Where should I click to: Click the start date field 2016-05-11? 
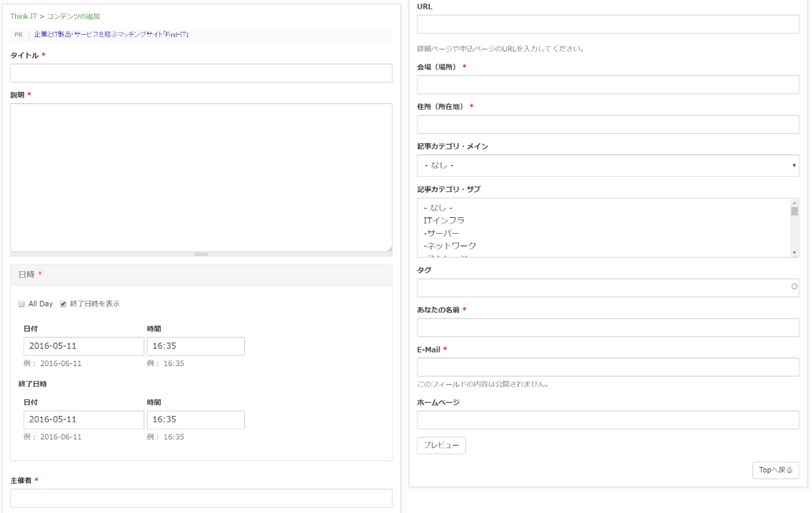pyautogui.click(x=84, y=346)
